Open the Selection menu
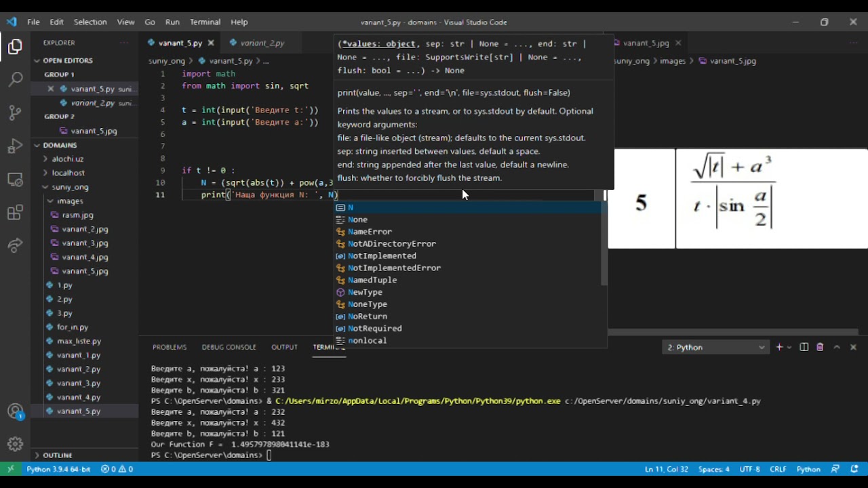Screen dimensions: 868x488 [x=90, y=22]
